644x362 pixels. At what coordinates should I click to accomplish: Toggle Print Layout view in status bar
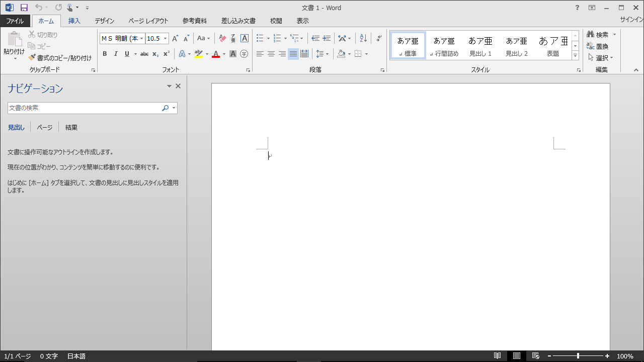pos(517,356)
